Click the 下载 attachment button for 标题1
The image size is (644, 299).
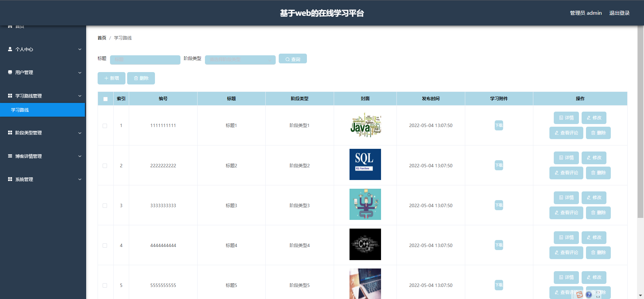499,125
